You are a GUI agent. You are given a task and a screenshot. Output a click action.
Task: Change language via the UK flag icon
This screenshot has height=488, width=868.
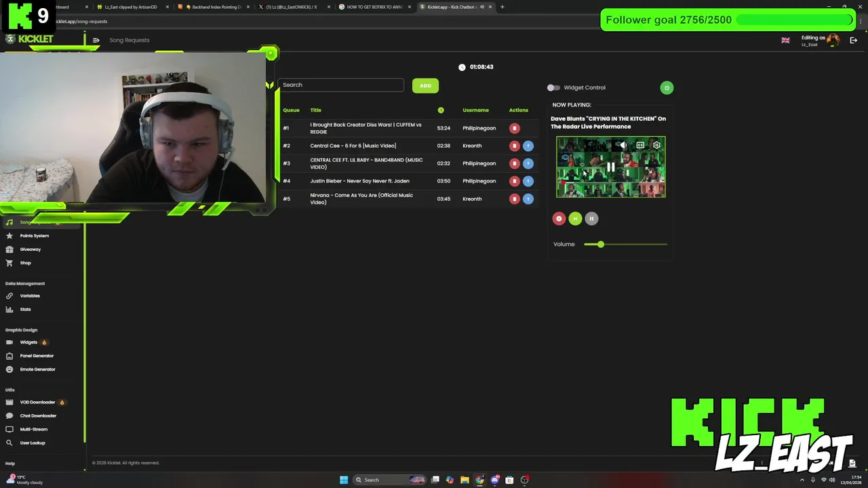click(x=785, y=40)
